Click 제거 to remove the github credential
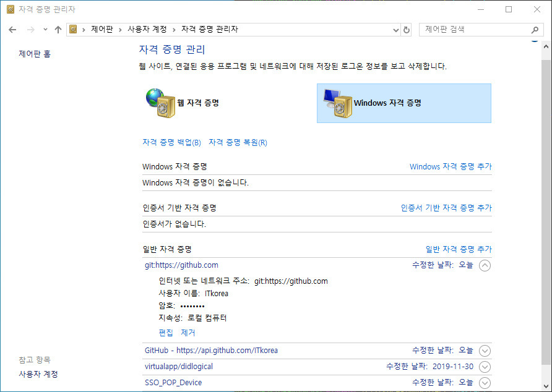 point(188,333)
